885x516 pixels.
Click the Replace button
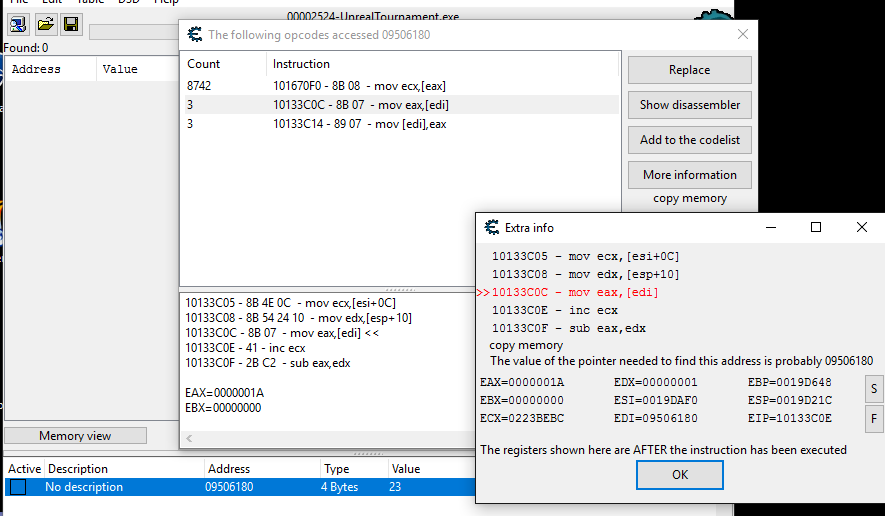pyautogui.click(x=689, y=70)
